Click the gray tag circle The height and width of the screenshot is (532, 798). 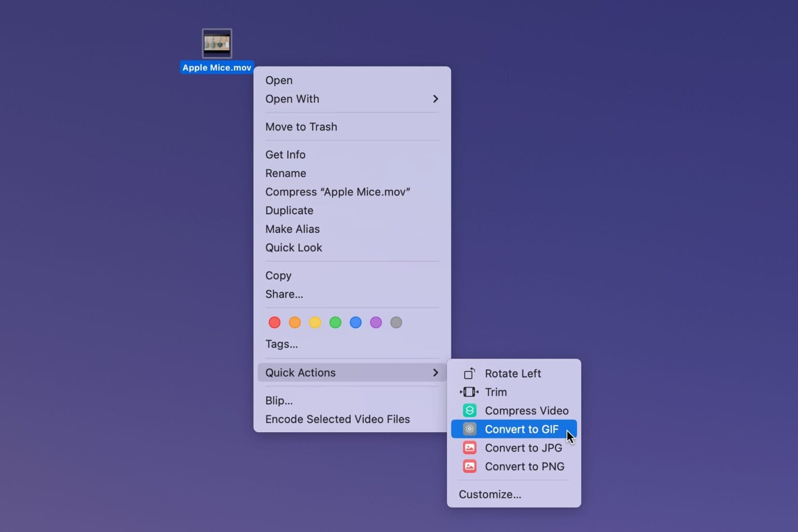click(396, 322)
